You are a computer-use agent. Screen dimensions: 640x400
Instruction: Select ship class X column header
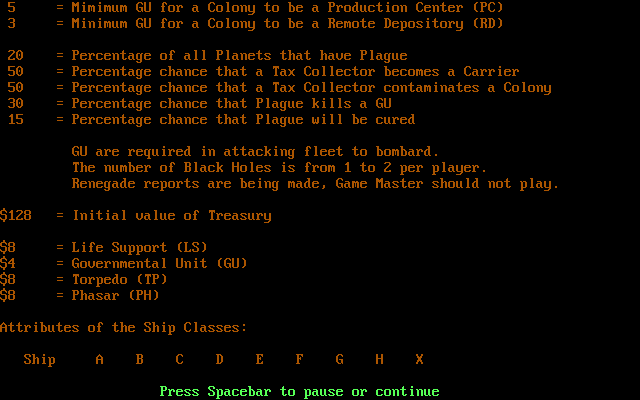click(x=420, y=359)
